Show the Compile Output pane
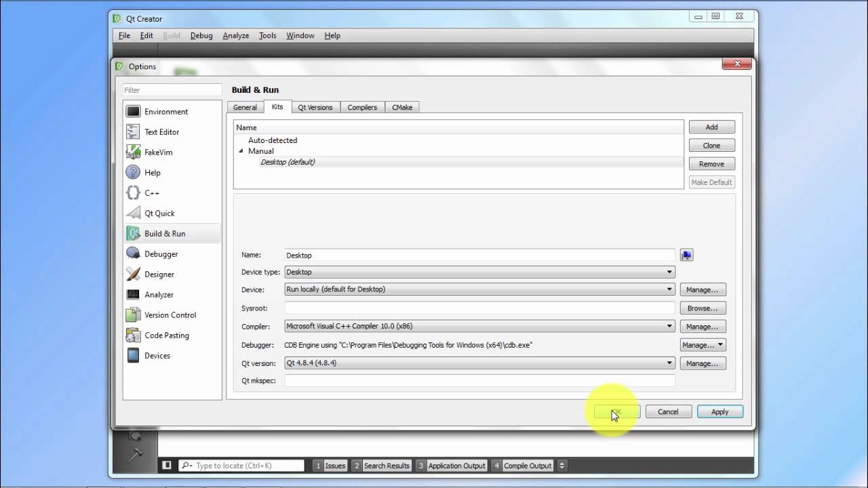Viewport: 868px width, 488px height. coord(523,466)
